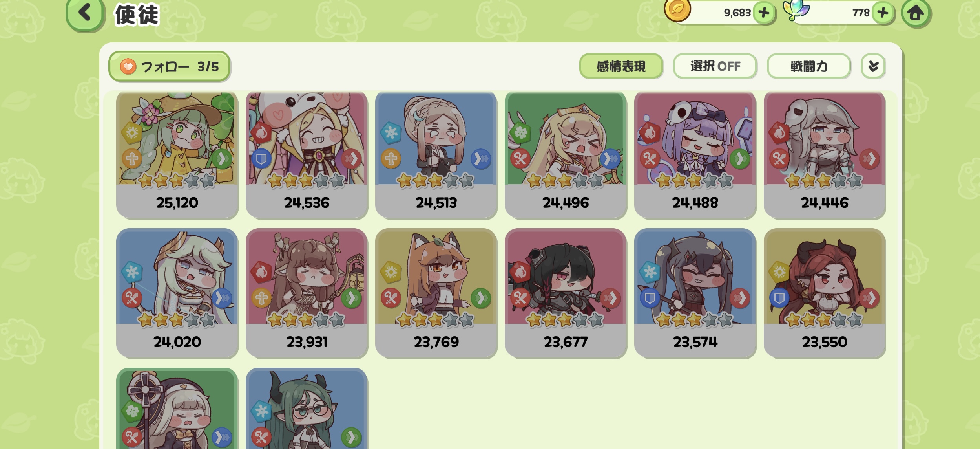The width and height of the screenshot is (980, 449).
Task: Add more butterfly gems with plus icon
Action: pos(883,13)
